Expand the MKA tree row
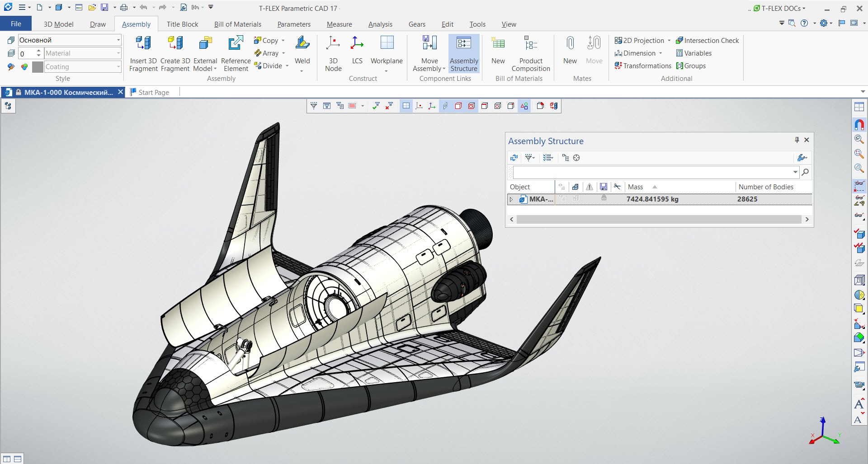Image resolution: width=868 pixels, height=464 pixels. pos(511,199)
